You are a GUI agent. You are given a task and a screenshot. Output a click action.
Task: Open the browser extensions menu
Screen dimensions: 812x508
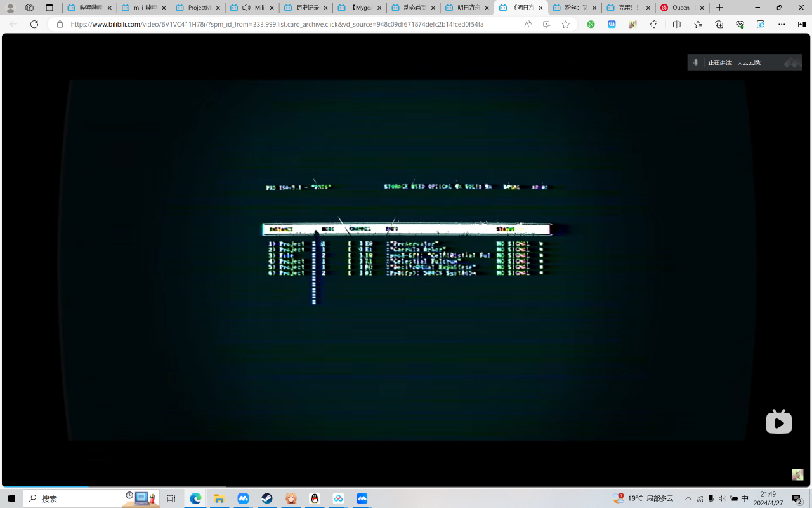coord(654,24)
